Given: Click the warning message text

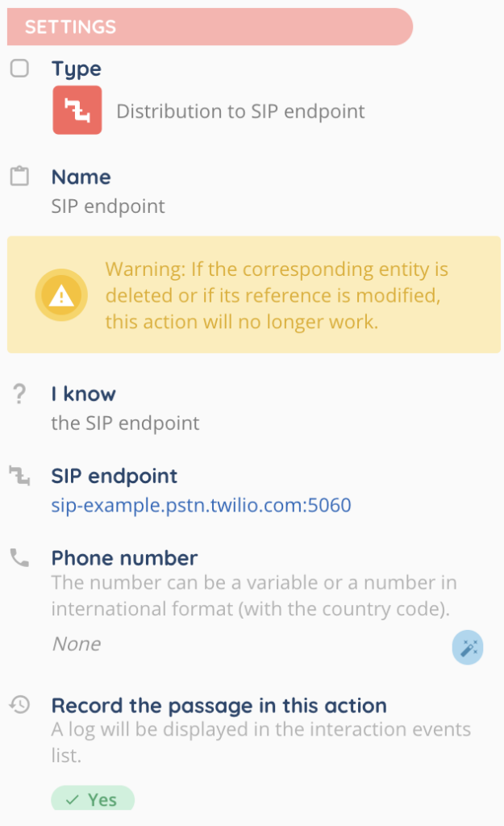Looking at the screenshot, I should pyautogui.click(x=277, y=295).
